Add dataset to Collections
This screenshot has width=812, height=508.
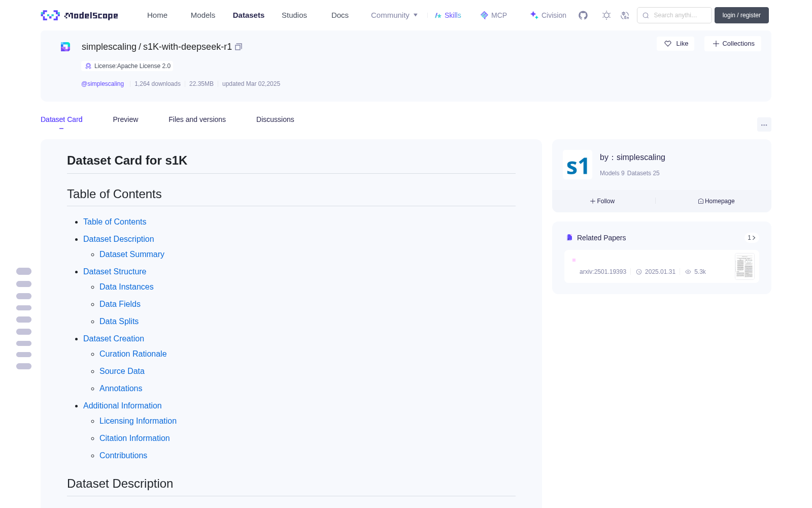click(x=733, y=44)
